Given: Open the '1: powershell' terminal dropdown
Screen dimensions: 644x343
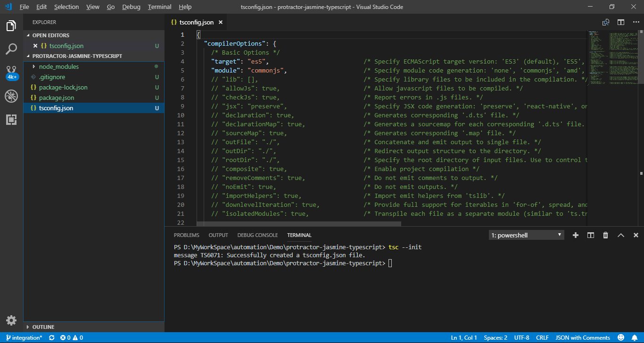Looking at the screenshot, I should [526, 235].
